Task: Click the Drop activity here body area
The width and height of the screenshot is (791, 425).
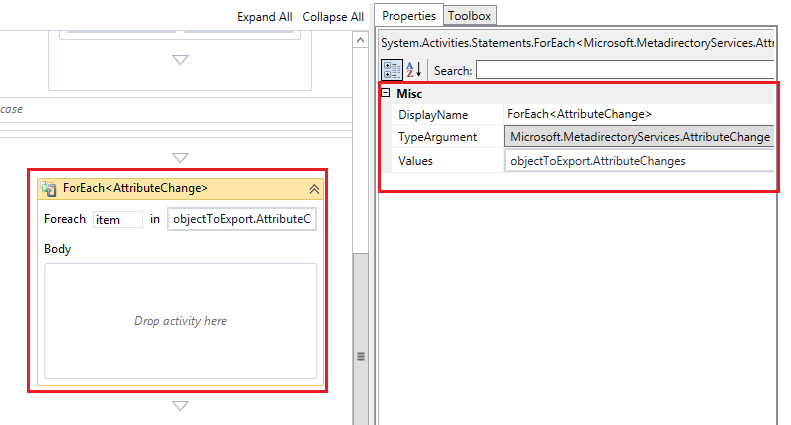Action: (181, 321)
